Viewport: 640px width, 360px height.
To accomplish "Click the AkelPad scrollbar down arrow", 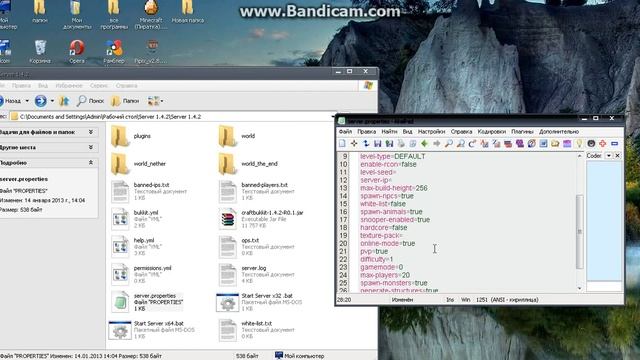I will (x=580, y=288).
